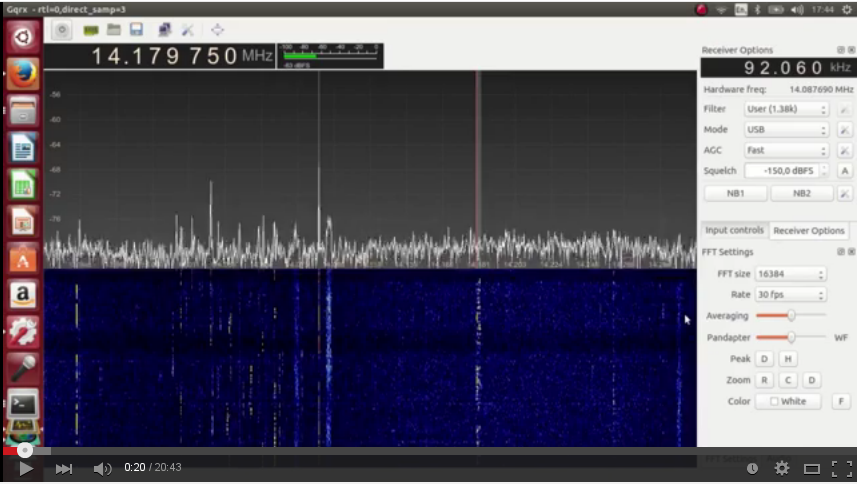This screenshot has height=484, width=857.
Task: Click the save settings floppy disk icon
Action: (x=136, y=30)
